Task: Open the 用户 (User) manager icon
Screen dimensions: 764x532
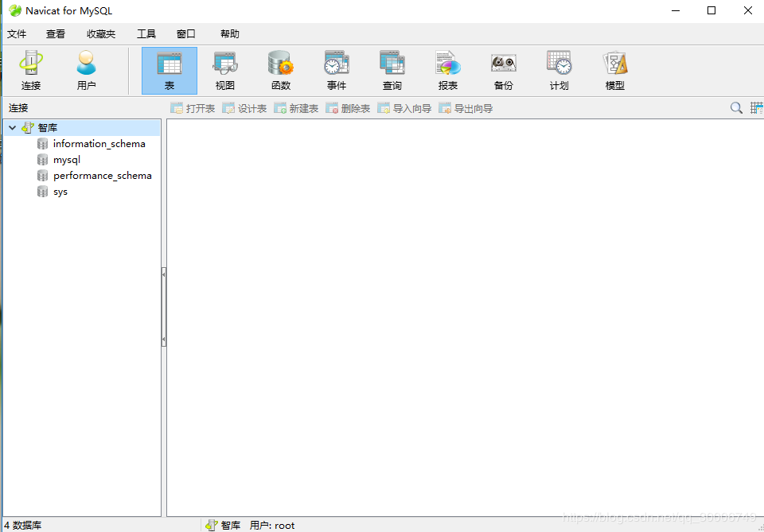Action: [x=86, y=70]
